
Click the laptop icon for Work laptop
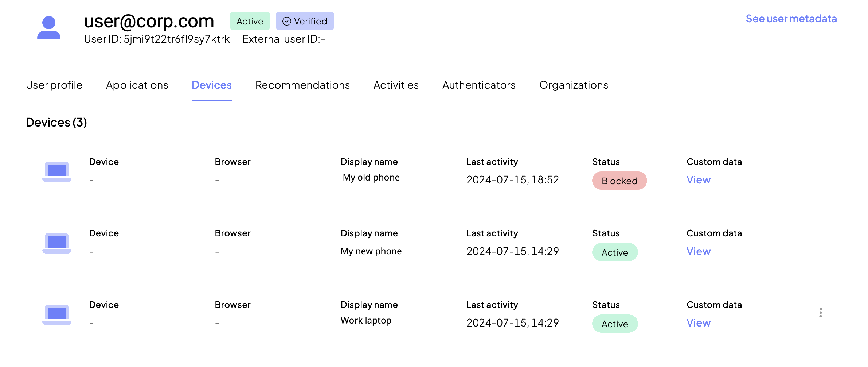tap(57, 314)
